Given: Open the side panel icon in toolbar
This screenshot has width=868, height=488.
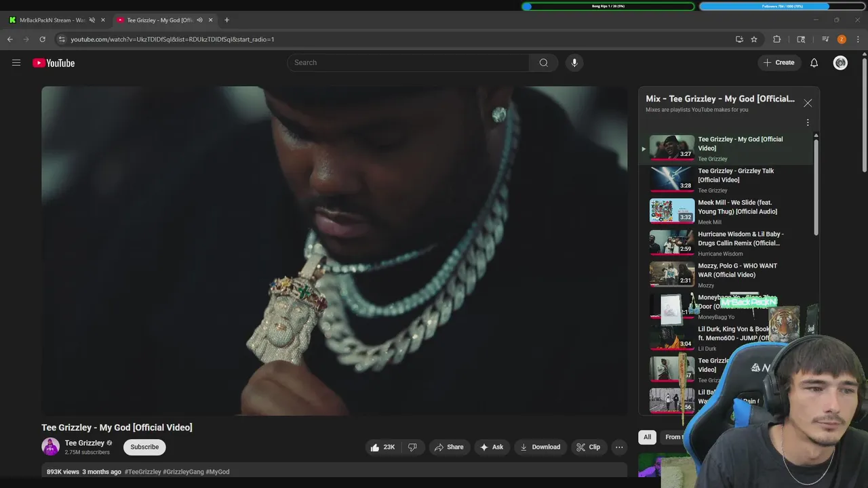Looking at the screenshot, I should click(801, 39).
